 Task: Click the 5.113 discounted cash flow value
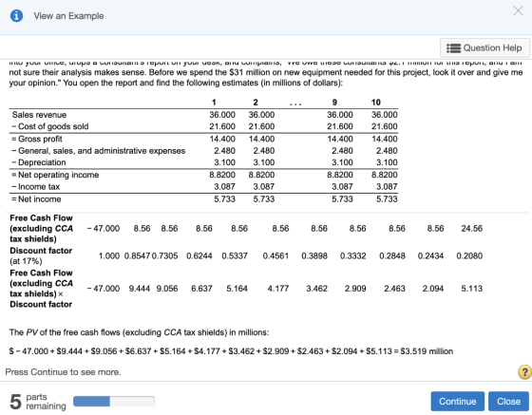(x=472, y=288)
